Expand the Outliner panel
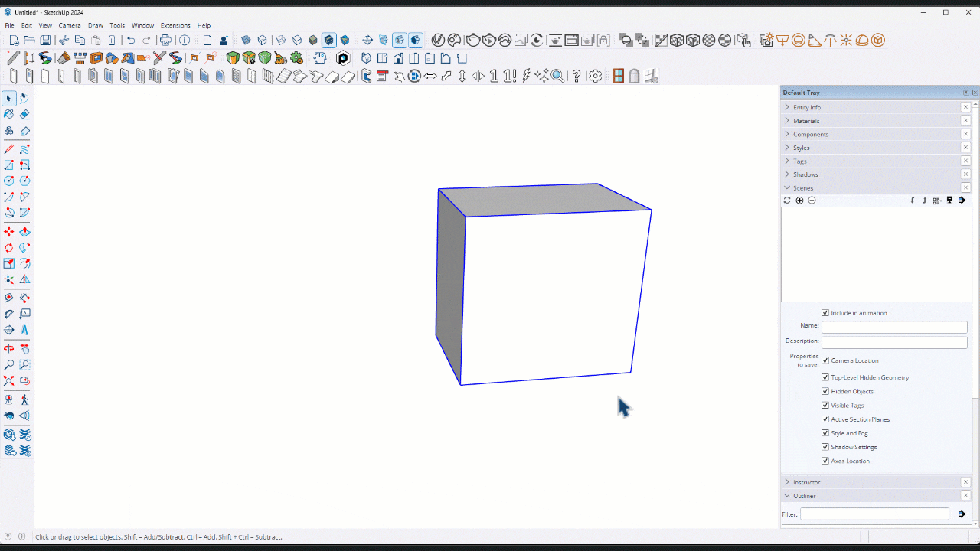980x551 pixels. pos(786,496)
